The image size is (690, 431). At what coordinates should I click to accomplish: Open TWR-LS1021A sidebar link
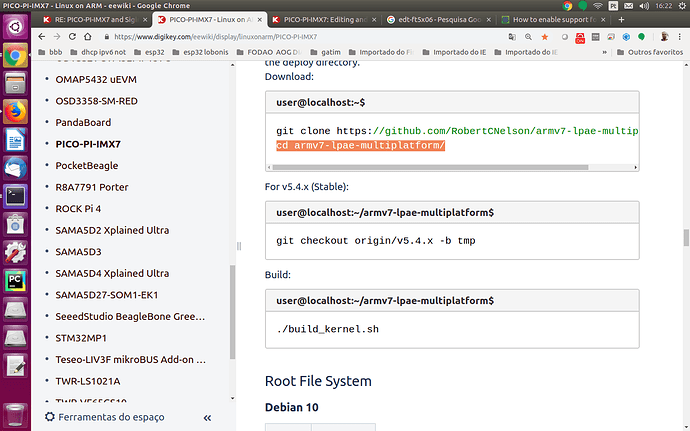click(x=88, y=381)
